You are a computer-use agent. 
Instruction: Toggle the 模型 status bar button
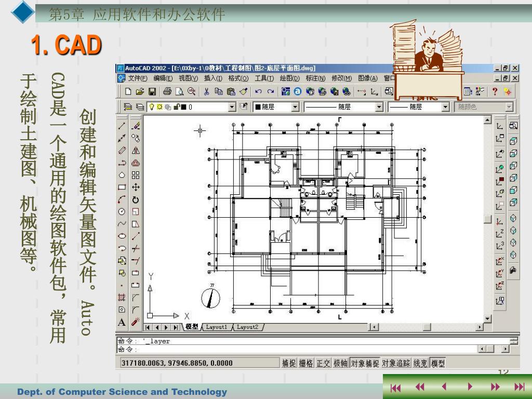pos(437,363)
